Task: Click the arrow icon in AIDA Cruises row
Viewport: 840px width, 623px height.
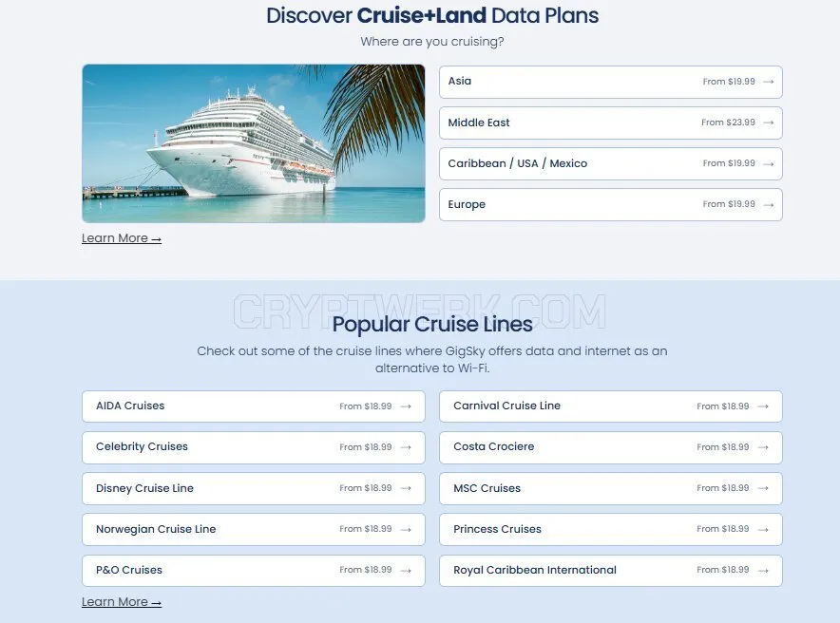Action: pyautogui.click(x=406, y=406)
